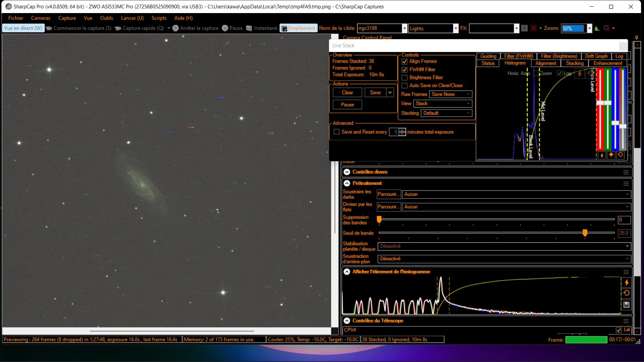
Task: Click the star color balance icon
Action: tap(611, 155)
